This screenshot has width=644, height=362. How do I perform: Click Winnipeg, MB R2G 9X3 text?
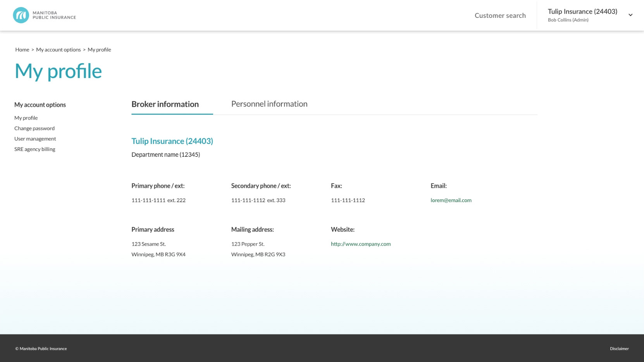coord(258,255)
